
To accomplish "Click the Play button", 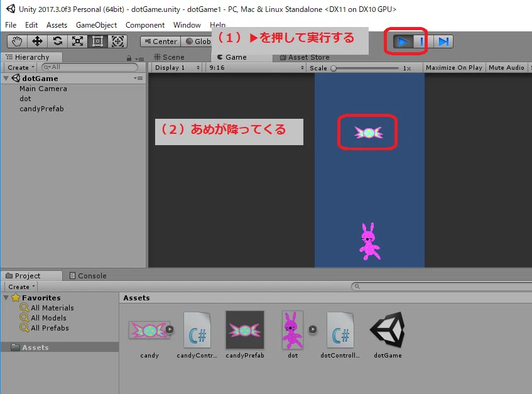I will [x=403, y=41].
